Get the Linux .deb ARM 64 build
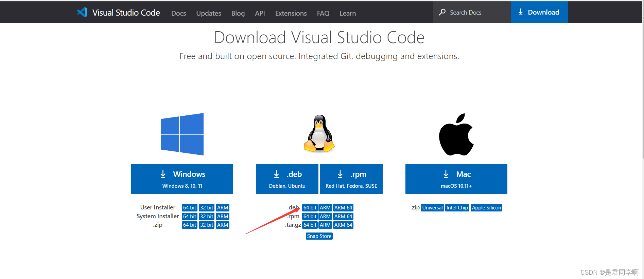This screenshot has height=279, width=644. pos(343,208)
